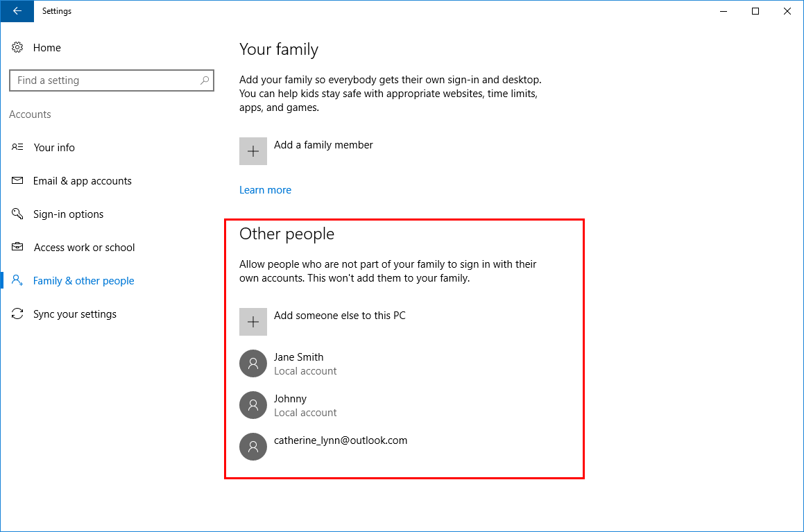Screen dimensions: 804x532
Task: Select Family & other people
Action: (x=83, y=281)
